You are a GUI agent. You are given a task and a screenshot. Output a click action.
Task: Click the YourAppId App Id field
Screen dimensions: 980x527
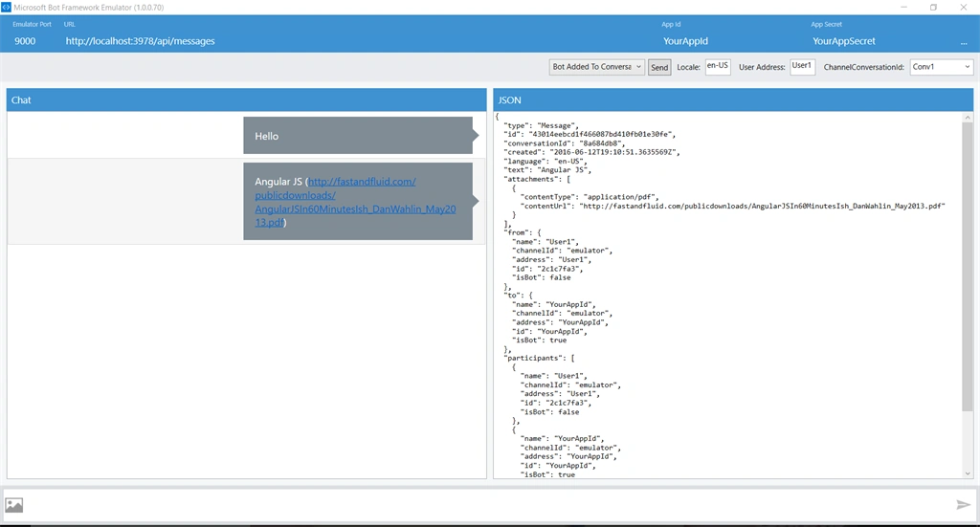[685, 41]
